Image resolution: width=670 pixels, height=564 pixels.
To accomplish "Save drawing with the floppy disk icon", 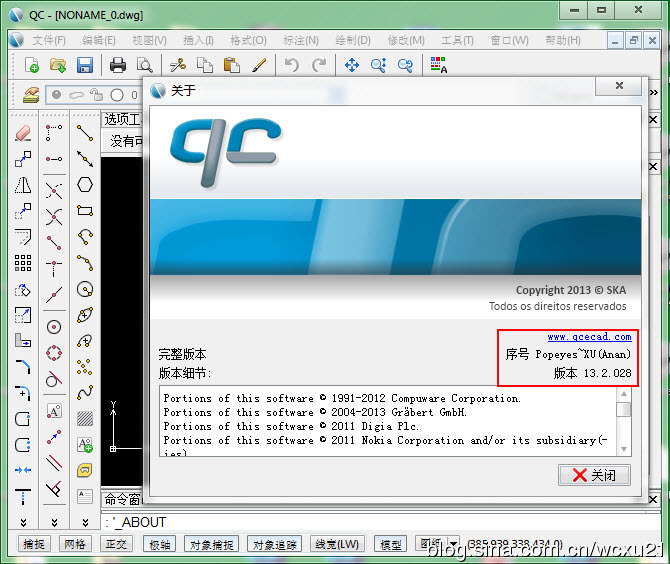I will tap(85, 65).
